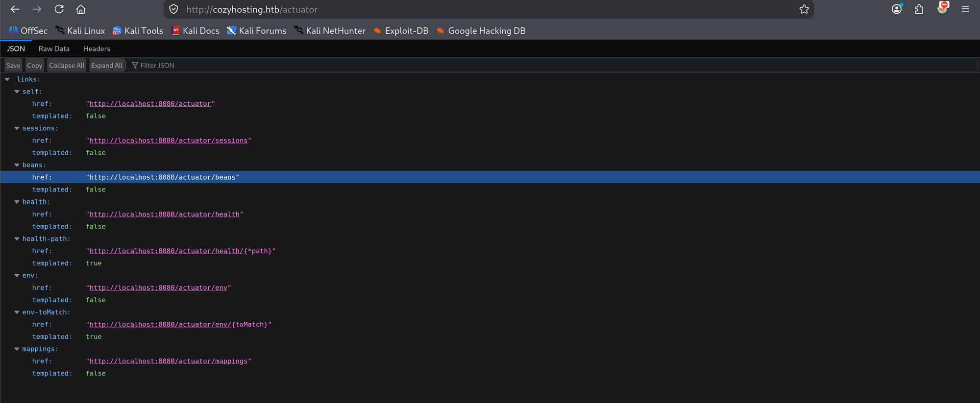Image resolution: width=980 pixels, height=403 pixels.
Task: Bookmark this page with the star icon
Action: pyautogui.click(x=804, y=9)
